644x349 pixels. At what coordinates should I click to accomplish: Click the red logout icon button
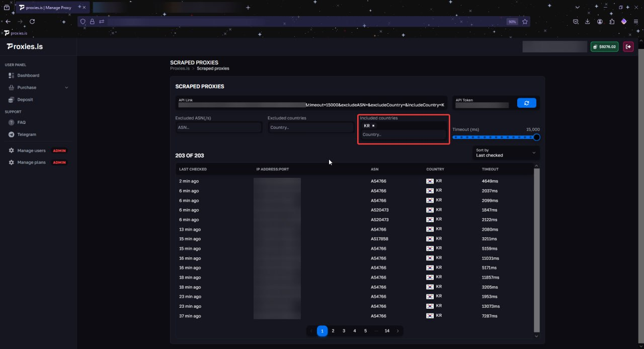point(628,47)
